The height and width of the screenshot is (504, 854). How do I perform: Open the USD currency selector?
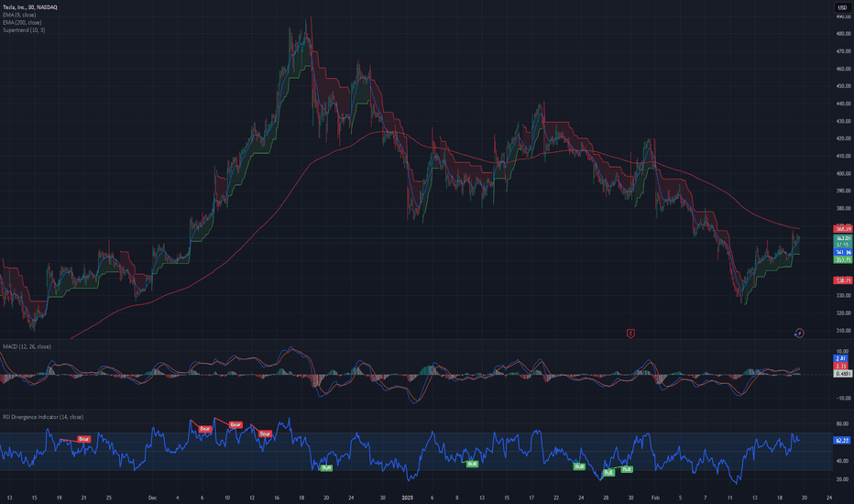[842, 7]
